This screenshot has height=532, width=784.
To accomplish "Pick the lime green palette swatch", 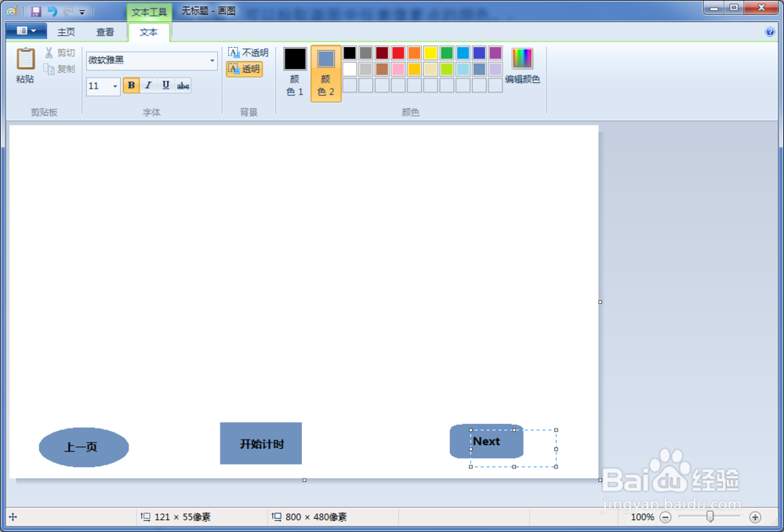I will pos(447,69).
